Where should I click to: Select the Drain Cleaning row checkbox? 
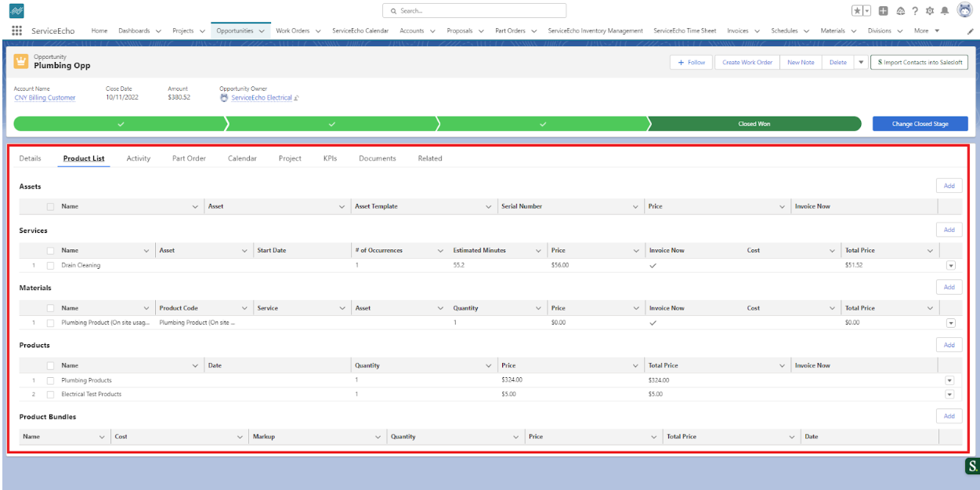point(50,265)
